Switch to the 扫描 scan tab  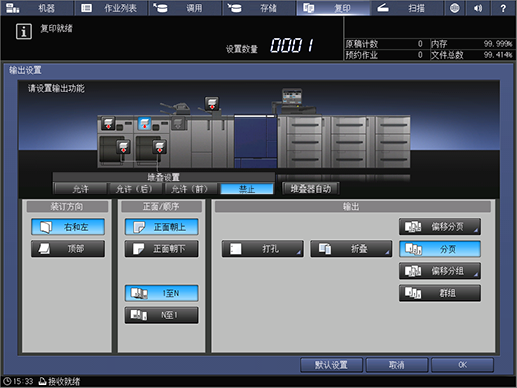pyautogui.click(x=407, y=8)
